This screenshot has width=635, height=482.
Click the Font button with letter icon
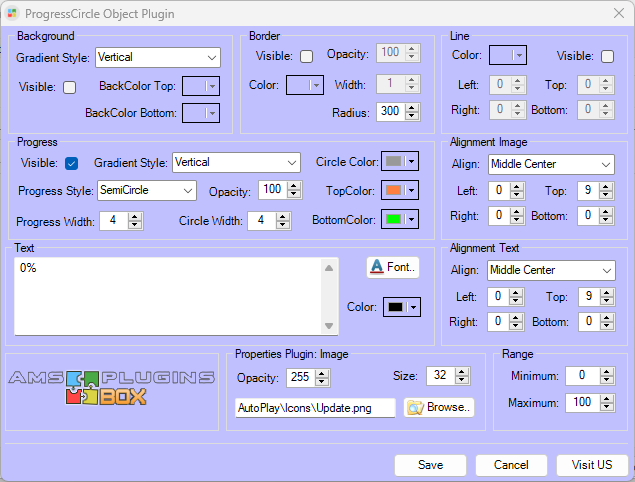[392, 267]
